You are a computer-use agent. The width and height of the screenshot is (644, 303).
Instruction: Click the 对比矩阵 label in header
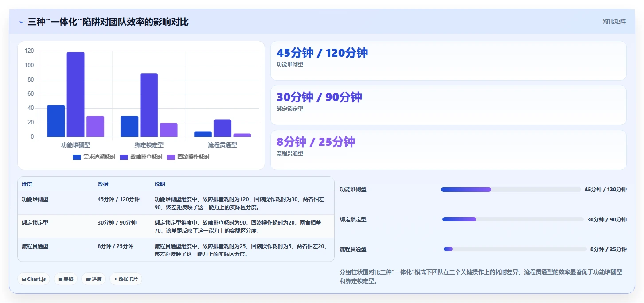614,21
